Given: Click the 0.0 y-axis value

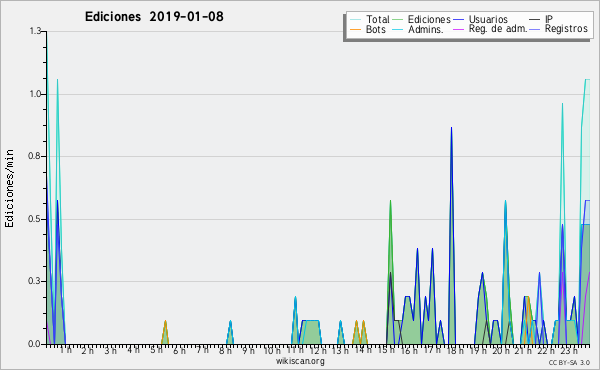Looking at the screenshot, I should click(35, 344).
